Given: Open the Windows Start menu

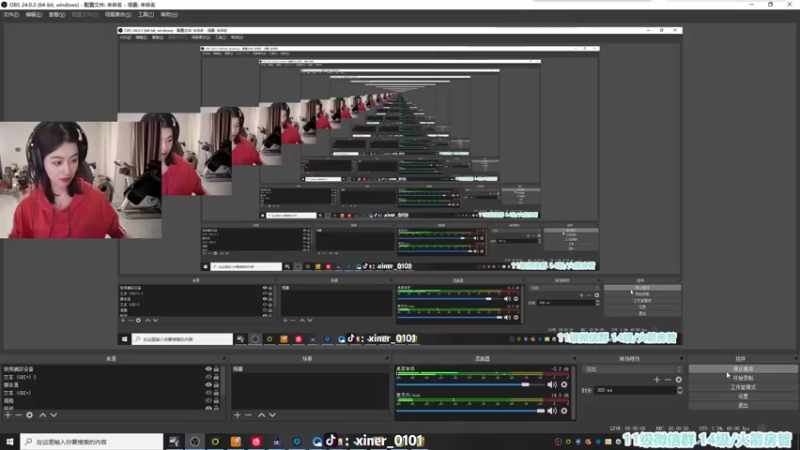Looking at the screenshot, I should 10,441.
